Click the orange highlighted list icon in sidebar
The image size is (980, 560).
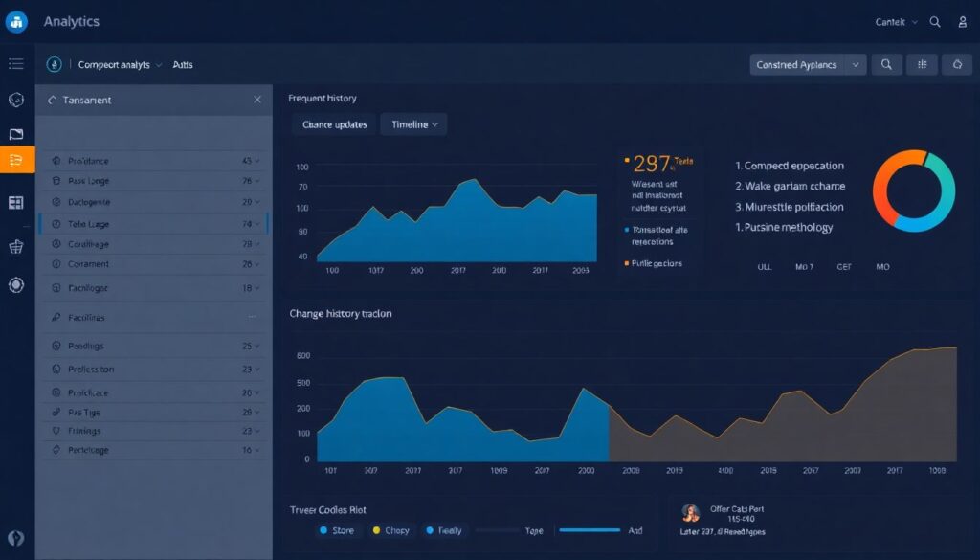click(x=16, y=160)
